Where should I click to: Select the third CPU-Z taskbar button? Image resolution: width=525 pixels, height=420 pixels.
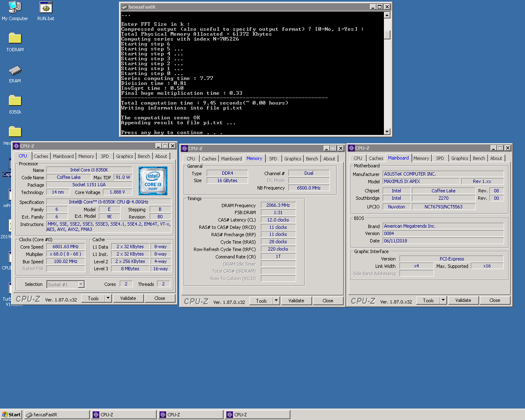coord(258,415)
